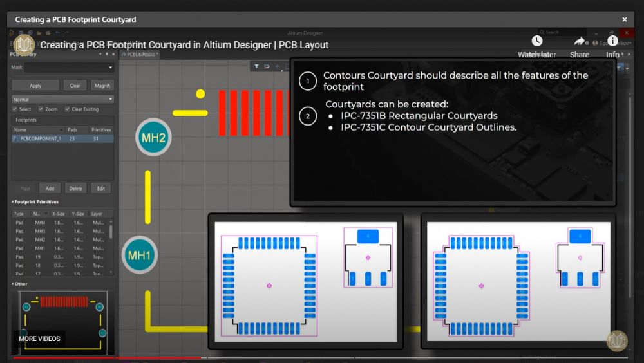Click the filter icon in right Properties panel
This screenshot has width=644, height=363.
click(x=620, y=68)
